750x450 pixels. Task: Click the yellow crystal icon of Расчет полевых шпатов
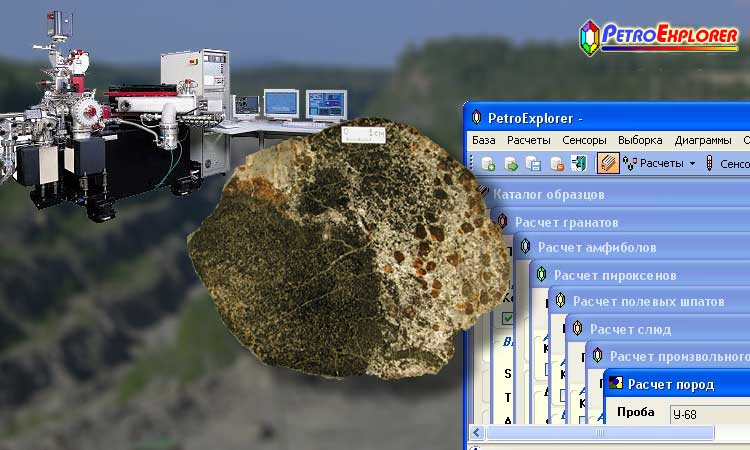(x=561, y=301)
